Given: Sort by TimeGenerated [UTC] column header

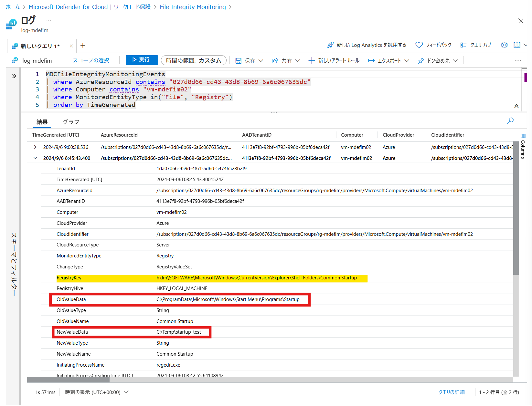Looking at the screenshot, I should pyautogui.click(x=56, y=135).
